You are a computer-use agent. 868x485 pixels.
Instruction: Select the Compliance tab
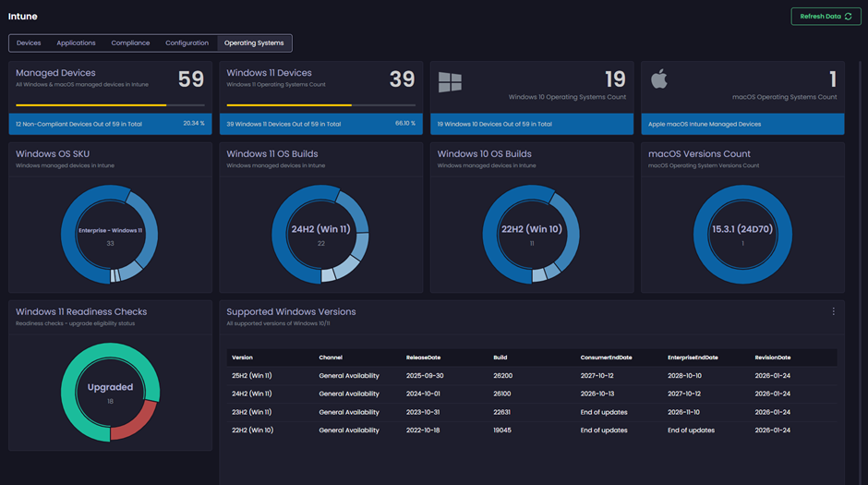coord(130,43)
